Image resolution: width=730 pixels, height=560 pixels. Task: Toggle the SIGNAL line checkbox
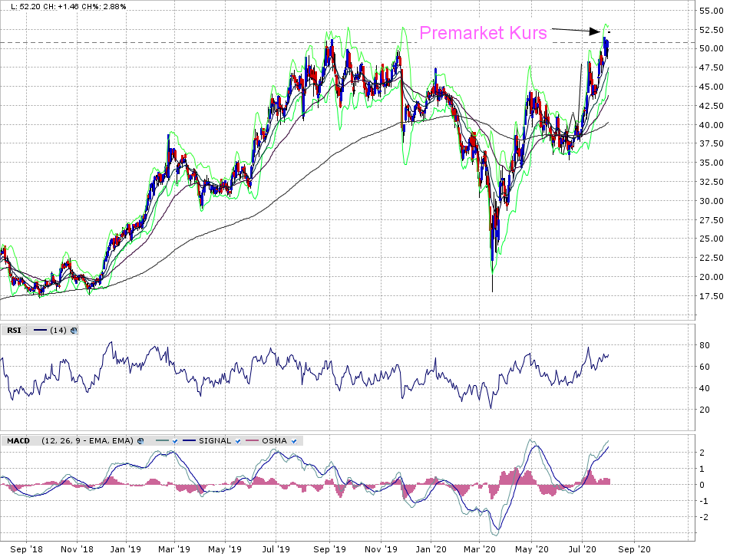tap(239, 441)
